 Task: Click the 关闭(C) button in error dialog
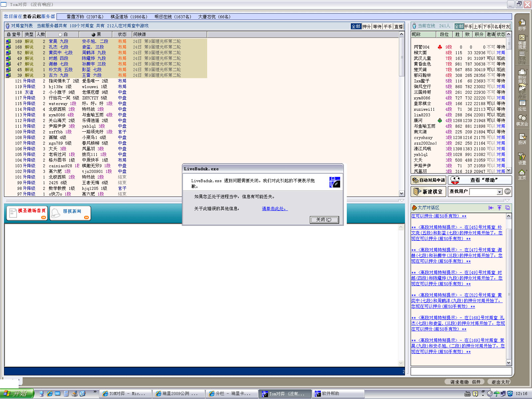(x=324, y=220)
